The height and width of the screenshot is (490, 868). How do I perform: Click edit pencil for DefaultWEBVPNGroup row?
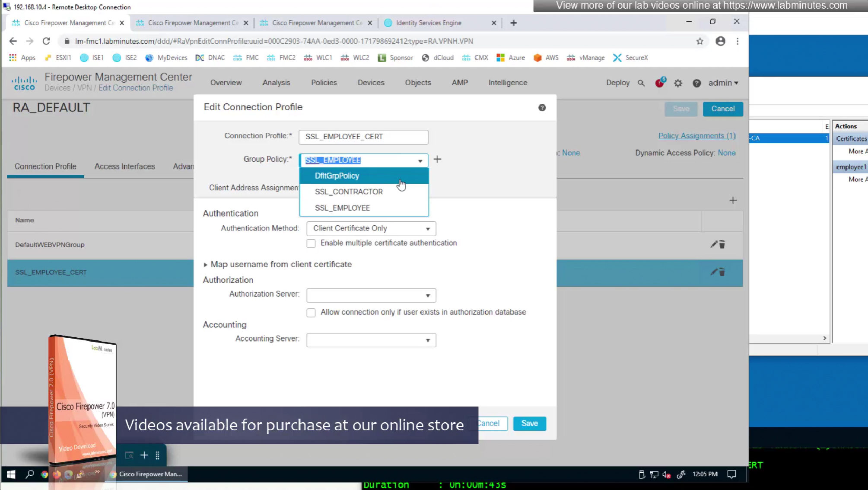(713, 244)
